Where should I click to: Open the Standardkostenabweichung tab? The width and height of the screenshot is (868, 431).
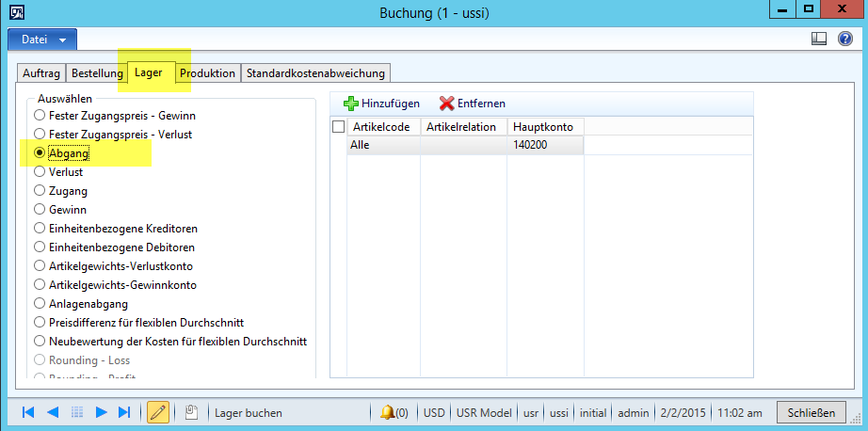tap(314, 72)
